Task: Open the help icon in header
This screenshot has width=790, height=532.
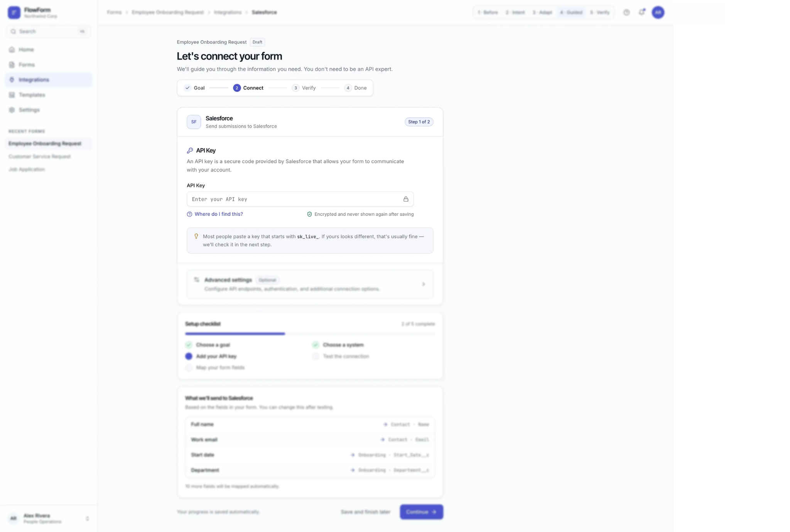Action: 626,12
